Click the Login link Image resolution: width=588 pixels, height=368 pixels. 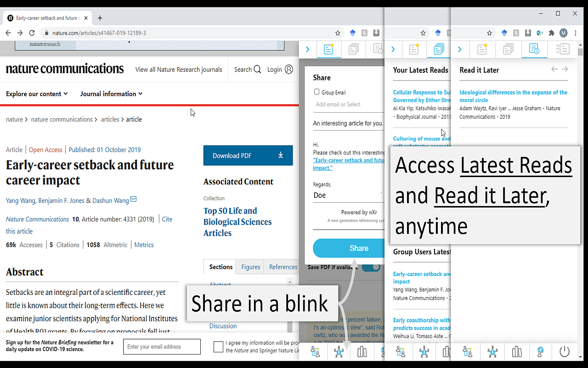click(280, 69)
